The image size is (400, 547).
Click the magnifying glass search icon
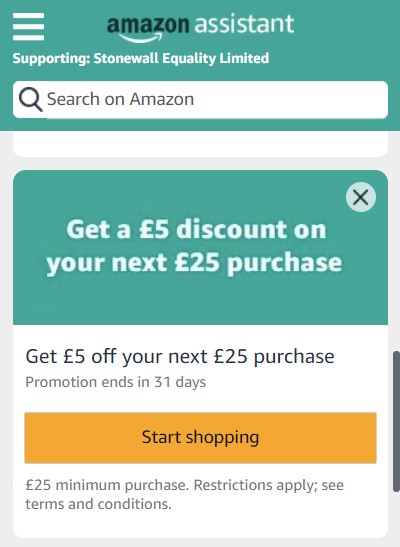pos(30,99)
